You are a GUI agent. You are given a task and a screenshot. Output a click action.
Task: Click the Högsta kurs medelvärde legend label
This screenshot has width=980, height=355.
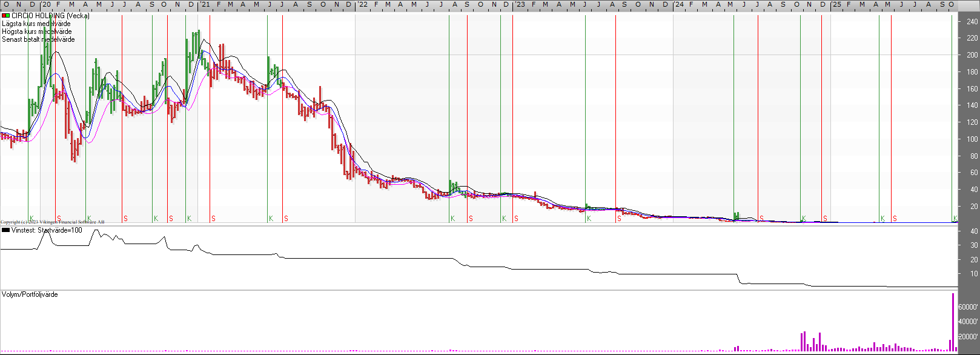tap(36, 32)
